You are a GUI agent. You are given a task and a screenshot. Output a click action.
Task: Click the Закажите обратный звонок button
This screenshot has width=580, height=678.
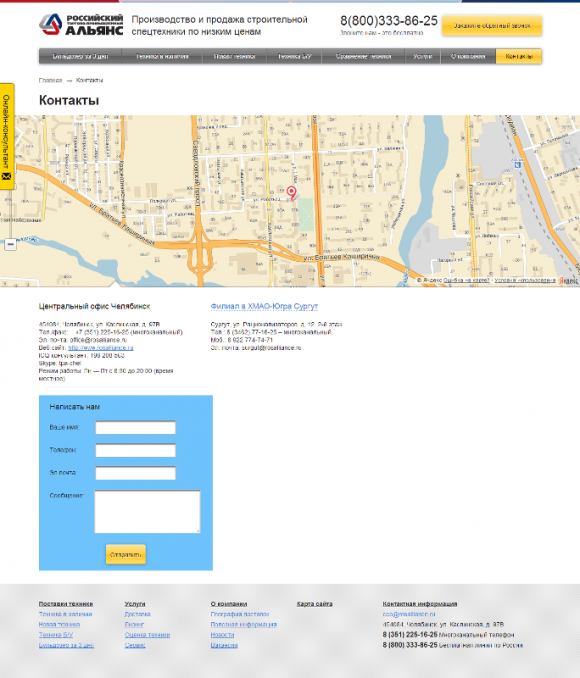(492, 26)
